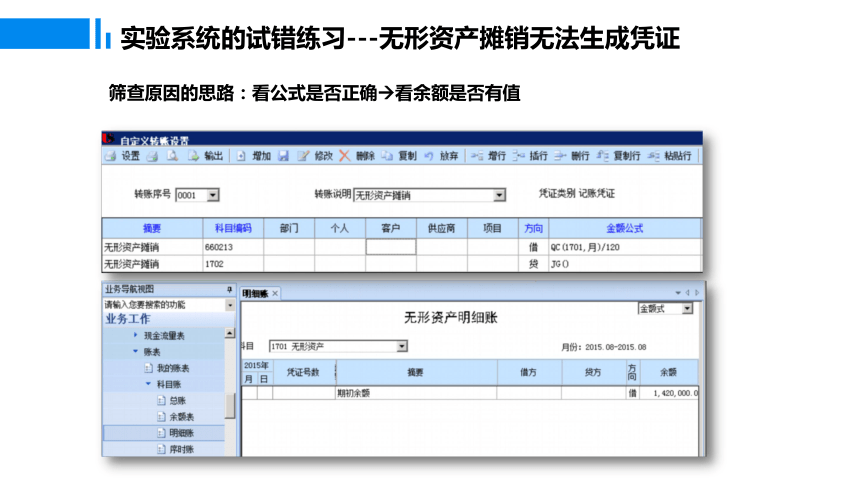Click the print preview magnifier icon

pyautogui.click(x=172, y=156)
